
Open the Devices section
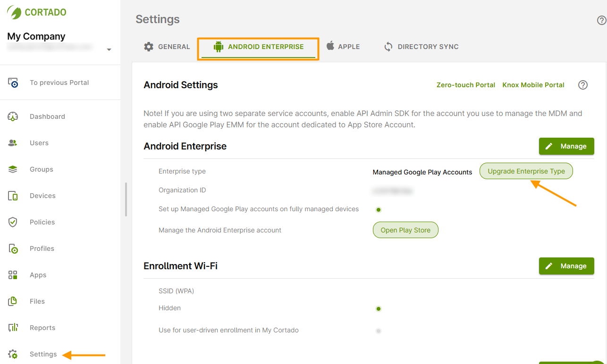point(42,196)
